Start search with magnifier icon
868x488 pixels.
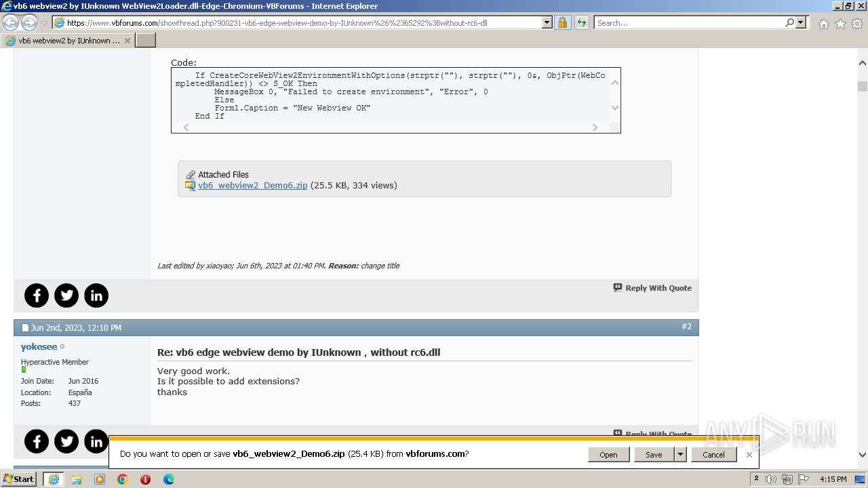pyautogui.click(x=789, y=22)
